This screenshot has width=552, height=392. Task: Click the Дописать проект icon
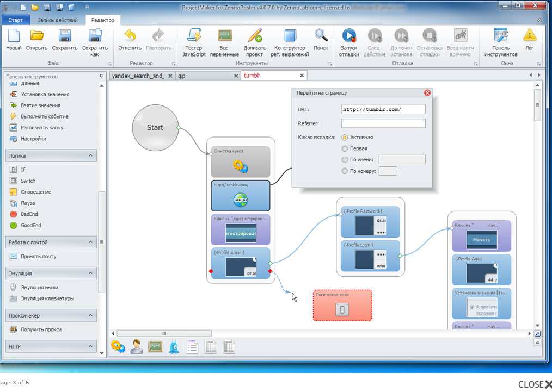(255, 36)
